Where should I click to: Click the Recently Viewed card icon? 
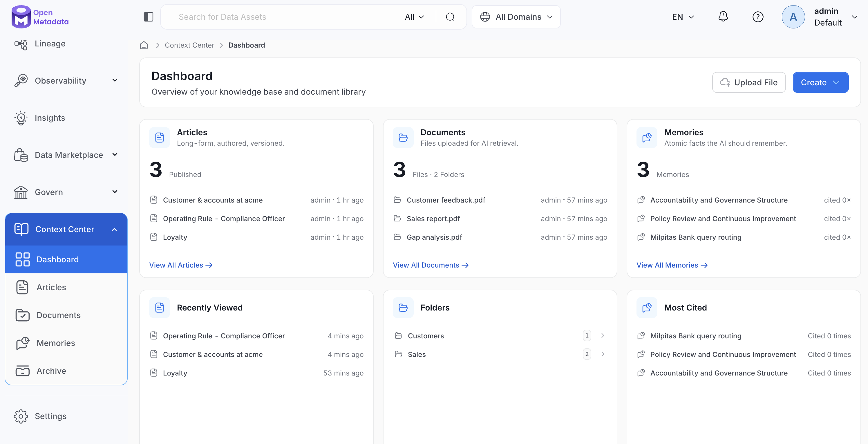coord(159,307)
